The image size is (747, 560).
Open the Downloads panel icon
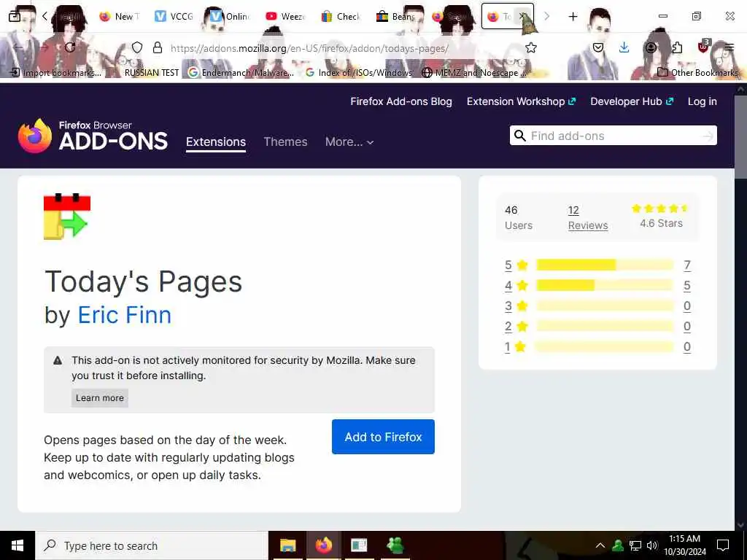point(624,47)
